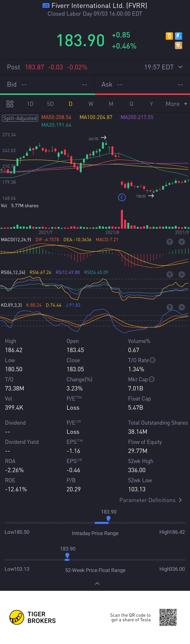Tap the P/B value 20.29

click(74, 489)
